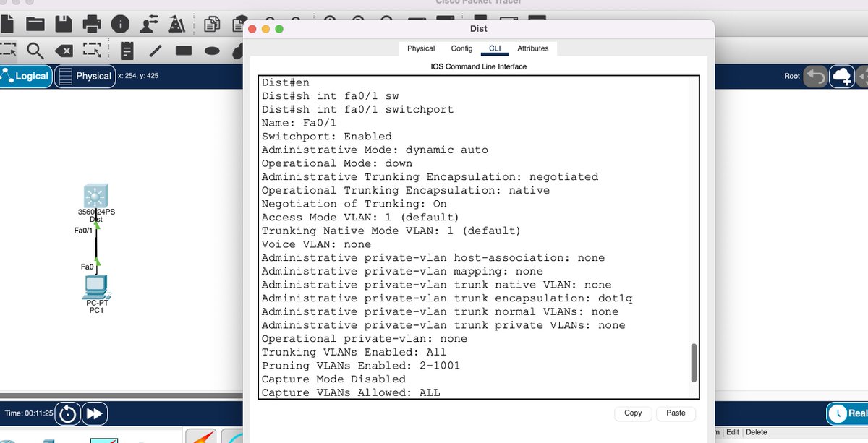The width and height of the screenshot is (868, 443).
Task: Select the Draw Ellipse tool
Action: click(x=212, y=51)
